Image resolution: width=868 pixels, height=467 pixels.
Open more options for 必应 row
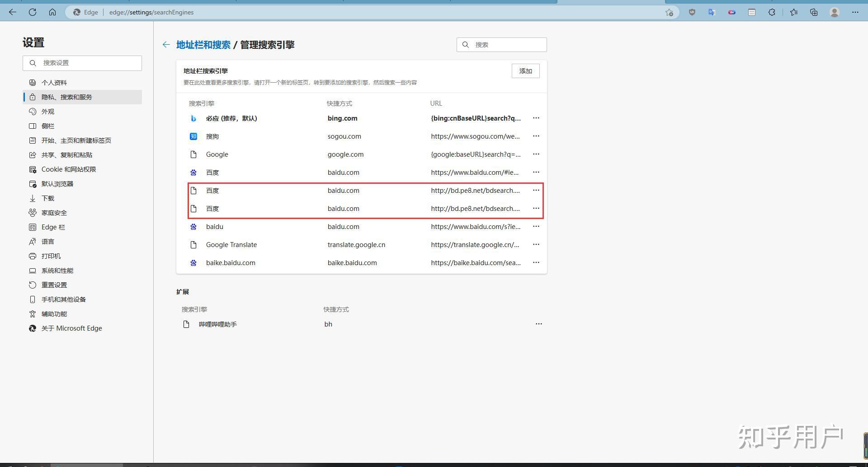tap(536, 118)
